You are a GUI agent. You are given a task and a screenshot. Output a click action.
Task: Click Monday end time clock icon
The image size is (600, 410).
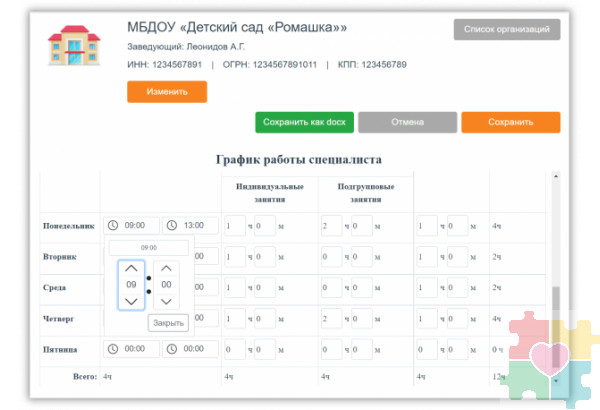[x=172, y=225]
